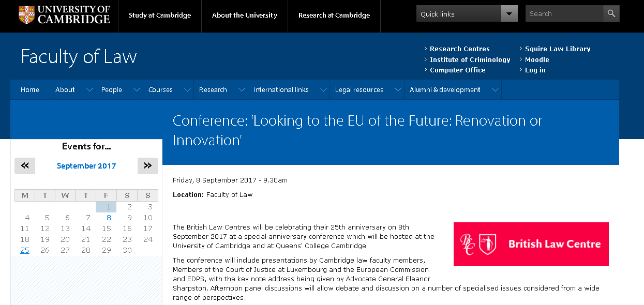Follow the Institute of Criminology link
Viewport: 644px width, 305px height.
[x=470, y=60]
